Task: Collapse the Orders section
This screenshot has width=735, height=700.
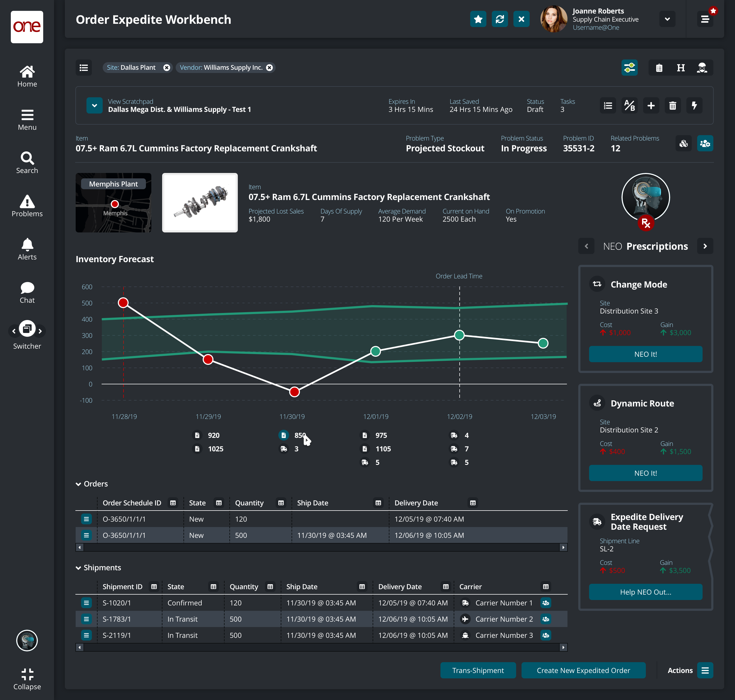Action: point(78,484)
